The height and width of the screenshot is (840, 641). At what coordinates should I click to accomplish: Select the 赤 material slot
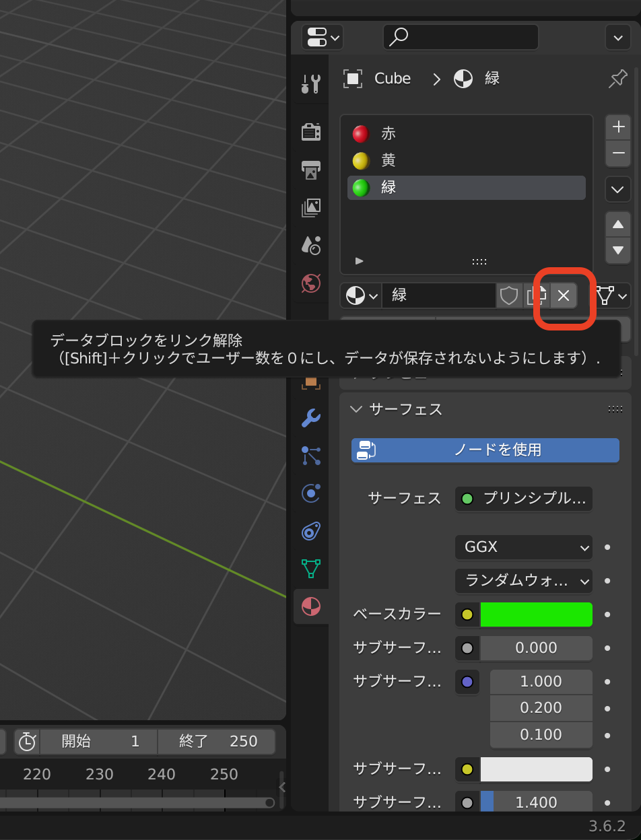tap(467, 133)
